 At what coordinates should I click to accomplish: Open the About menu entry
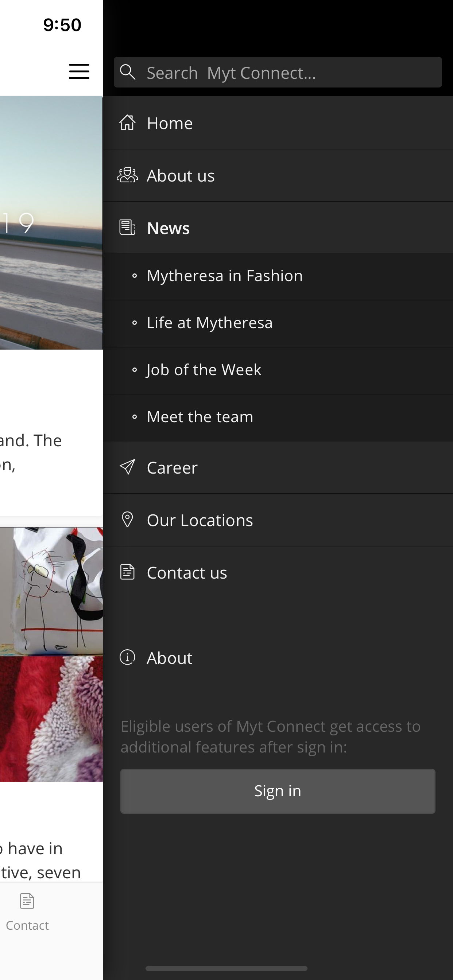tap(278, 658)
